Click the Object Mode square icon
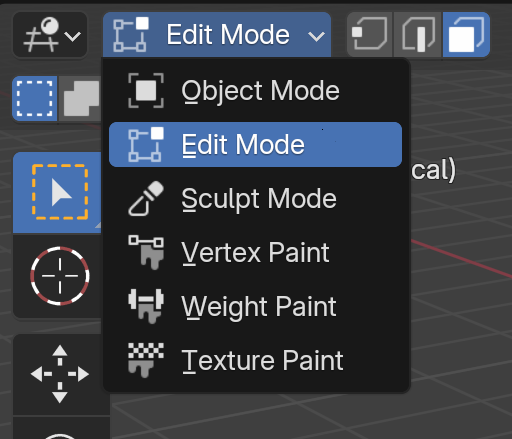This screenshot has height=439, width=512. [146, 91]
